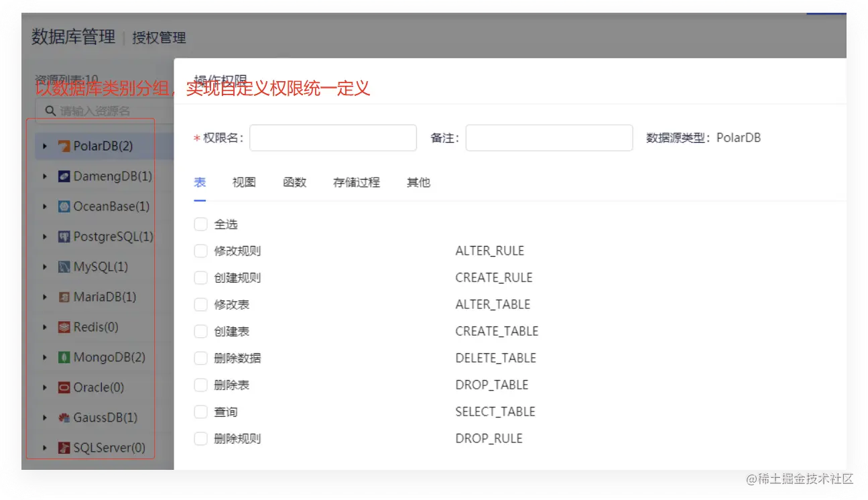Screen dimensions: 868x500
Task: Click the GaussDB database icon
Action: pyautogui.click(x=64, y=418)
